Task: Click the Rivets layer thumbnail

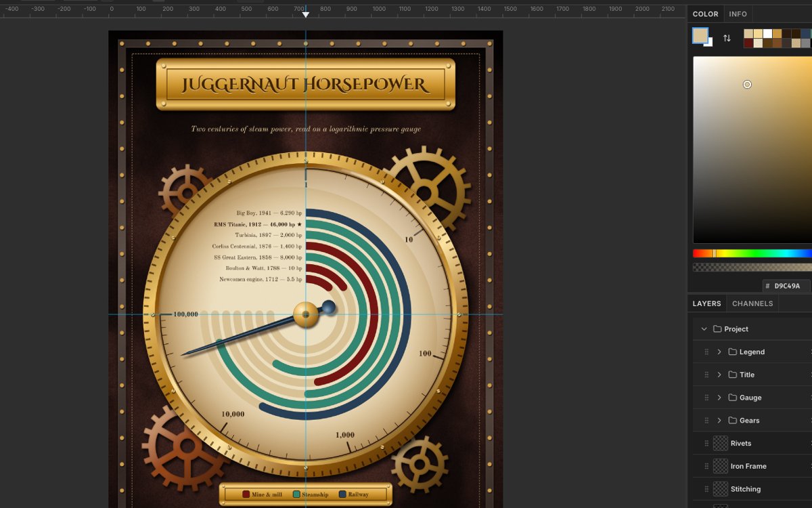Action: pyautogui.click(x=721, y=443)
